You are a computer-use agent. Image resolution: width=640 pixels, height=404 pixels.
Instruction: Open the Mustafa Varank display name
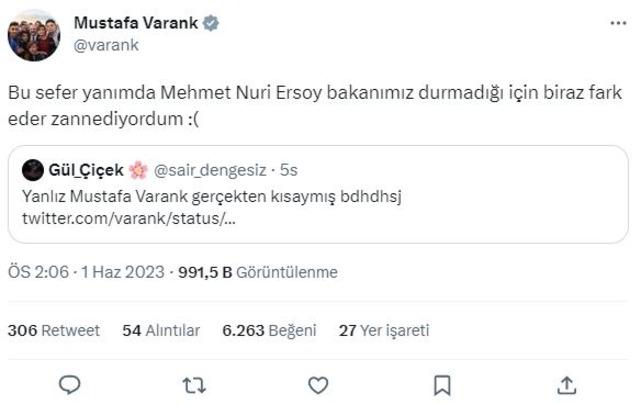[136, 23]
